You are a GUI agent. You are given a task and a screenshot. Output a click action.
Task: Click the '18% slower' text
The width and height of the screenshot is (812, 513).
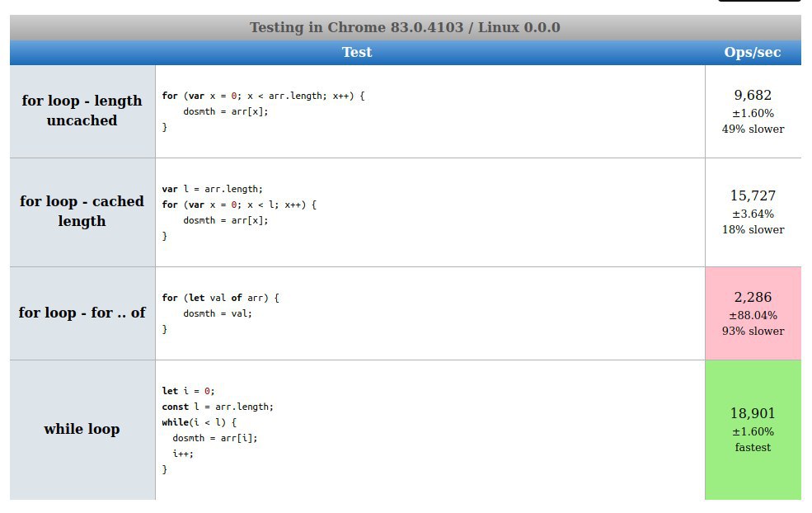pyautogui.click(x=753, y=229)
